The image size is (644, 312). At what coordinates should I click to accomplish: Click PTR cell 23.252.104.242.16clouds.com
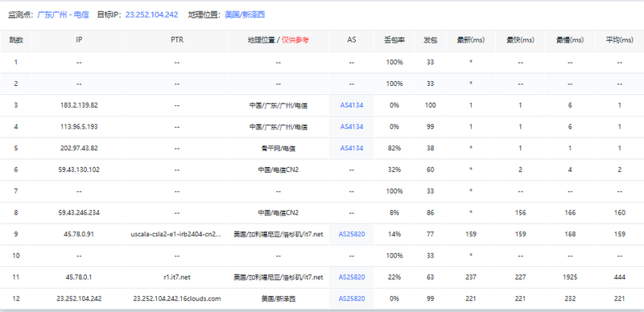click(176, 298)
